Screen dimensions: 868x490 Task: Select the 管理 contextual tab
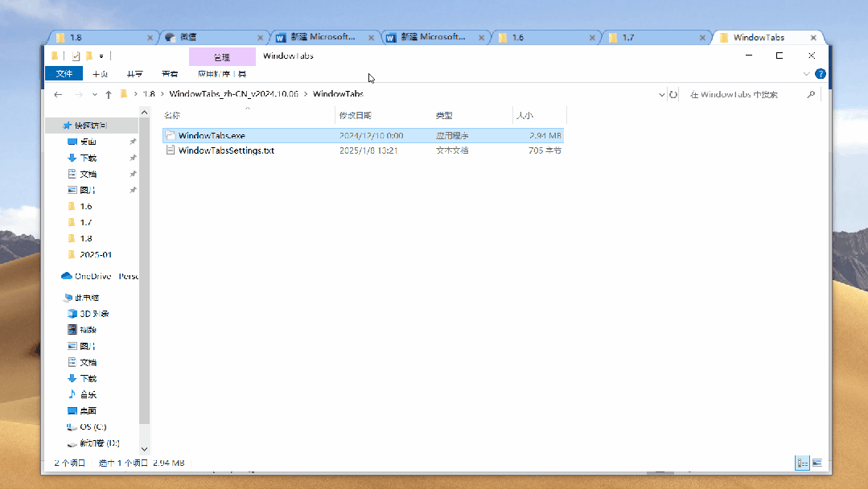pyautogui.click(x=222, y=57)
